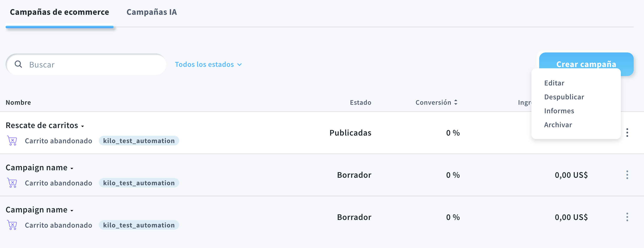The width and height of the screenshot is (644, 248).
Task: Choose Despublicar from the context menu
Action: 564,97
